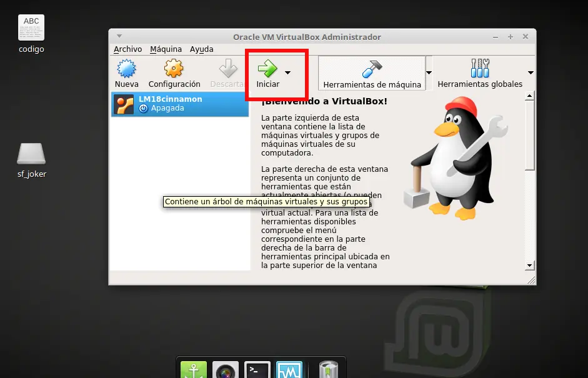The height and width of the screenshot is (378, 588).
Task: Launch the green anchor app from the dock
Action: click(x=193, y=370)
